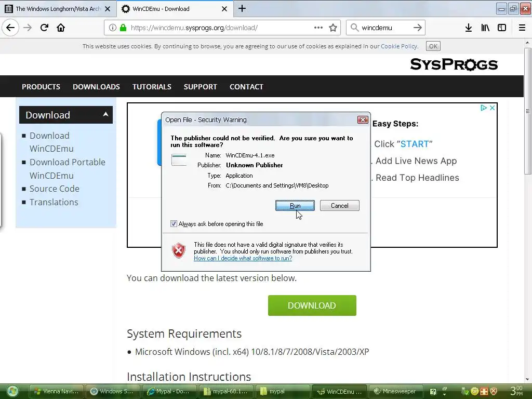Image resolution: width=532 pixels, height=399 pixels.
Task: Uncheck Always ask before opening this file
Action: 174,224
